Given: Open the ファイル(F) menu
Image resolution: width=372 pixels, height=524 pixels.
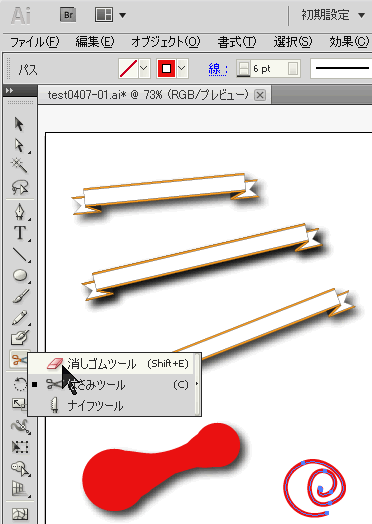Looking at the screenshot, I should tap(35, 42).
